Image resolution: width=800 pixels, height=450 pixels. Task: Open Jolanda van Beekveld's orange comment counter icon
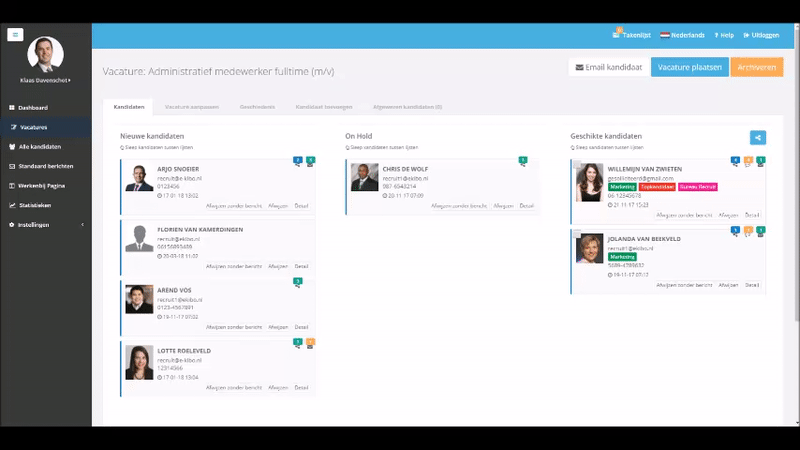[x=748, y=232]
